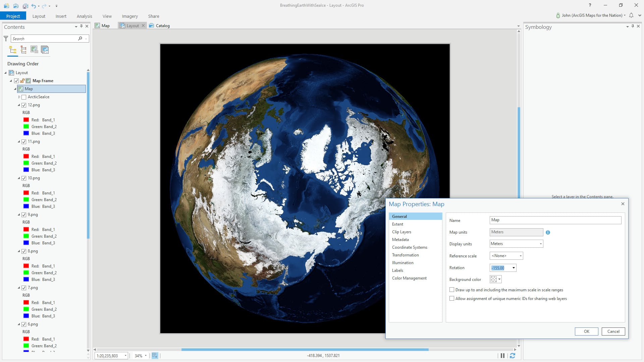Enable Draw up to maximum scale checkbox
The height and width of the screenshot is (362, 644).
(452, 290)
